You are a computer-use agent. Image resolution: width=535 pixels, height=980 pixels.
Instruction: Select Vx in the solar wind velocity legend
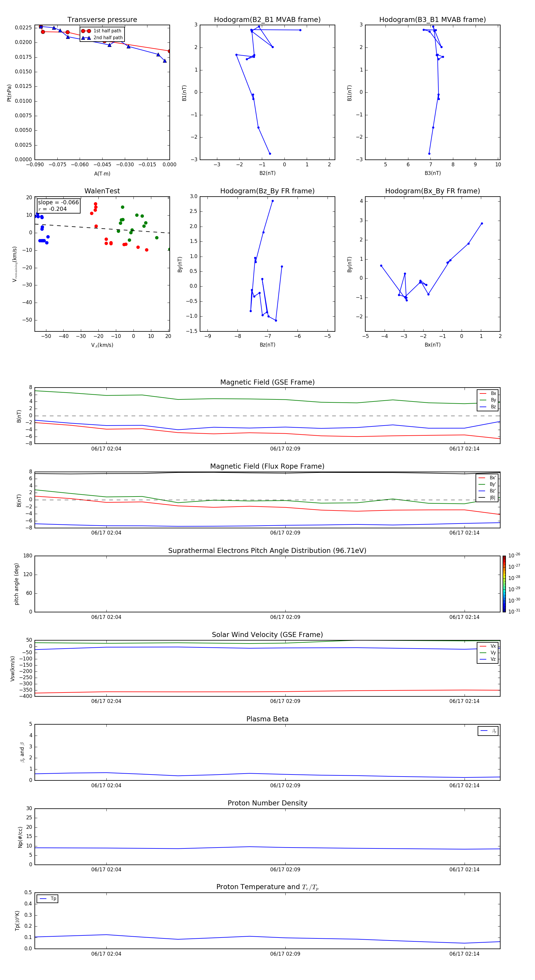click(488, 646)
